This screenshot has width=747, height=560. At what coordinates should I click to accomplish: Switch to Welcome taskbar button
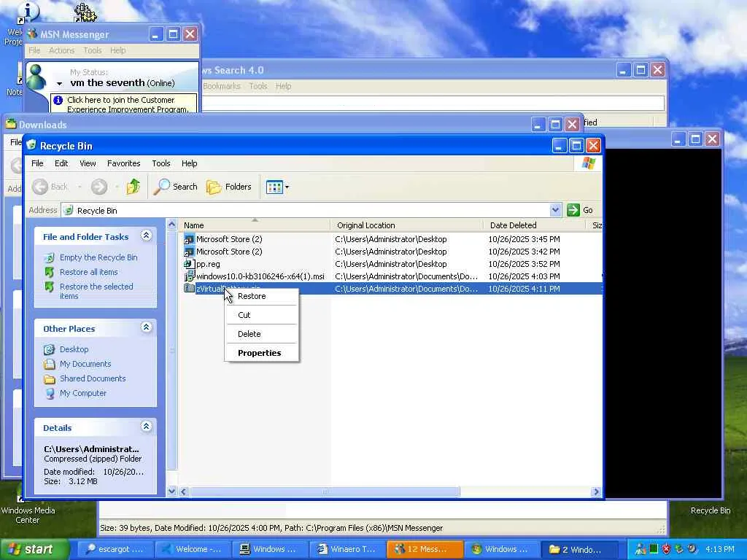pos(193,549)
